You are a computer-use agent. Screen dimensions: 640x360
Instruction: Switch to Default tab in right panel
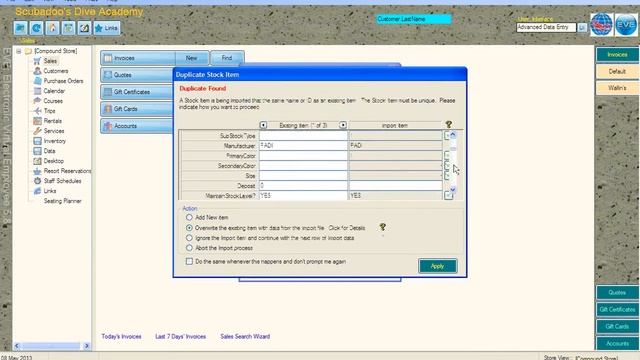[x=617, y=71]
